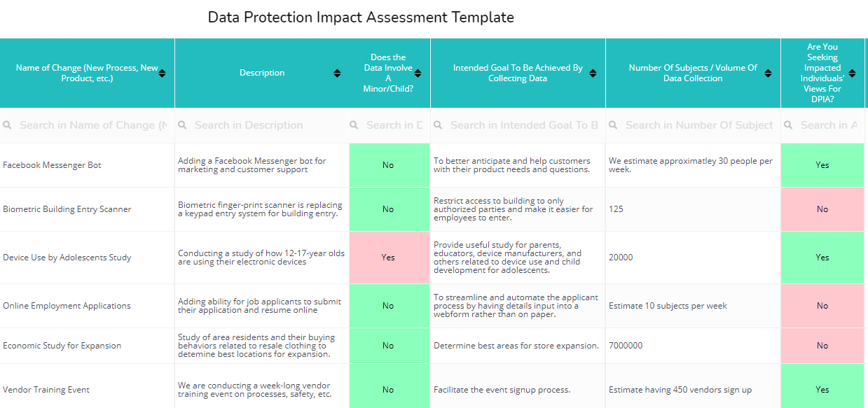Image resolution: width=868 pixels, height=408 pixels.
Task: Select Economic Study for Expansion row
Action: (x=62, y=346)
